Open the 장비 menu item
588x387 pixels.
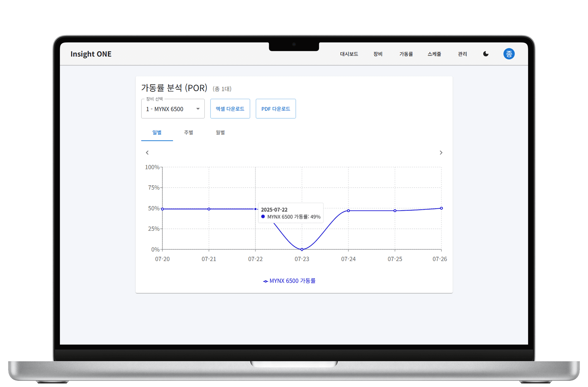(378, 54)
